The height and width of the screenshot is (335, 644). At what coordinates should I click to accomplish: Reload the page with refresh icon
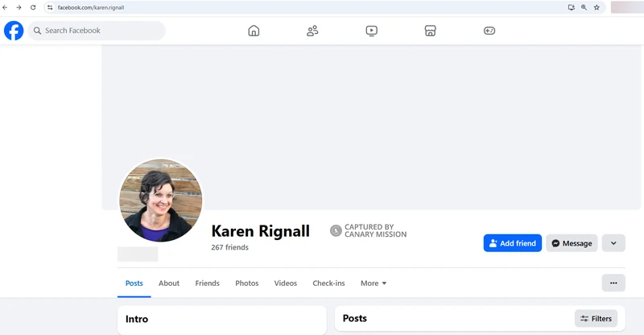point(33,7)
